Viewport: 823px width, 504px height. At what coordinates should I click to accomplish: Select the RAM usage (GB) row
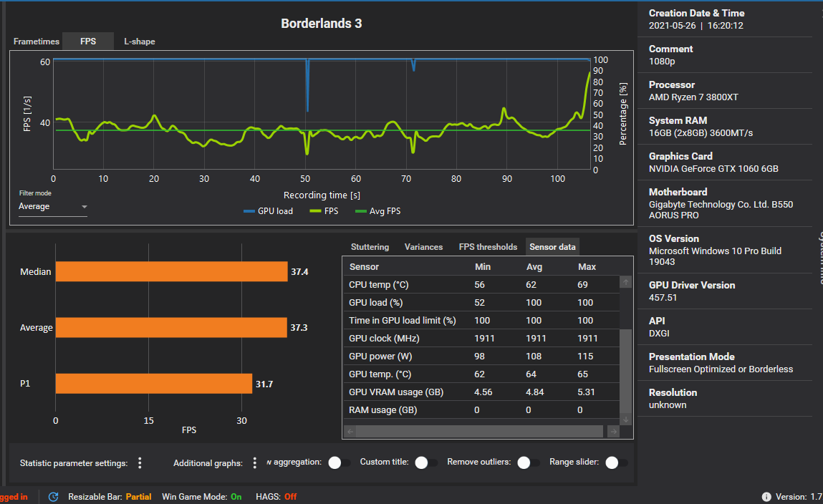481,409
